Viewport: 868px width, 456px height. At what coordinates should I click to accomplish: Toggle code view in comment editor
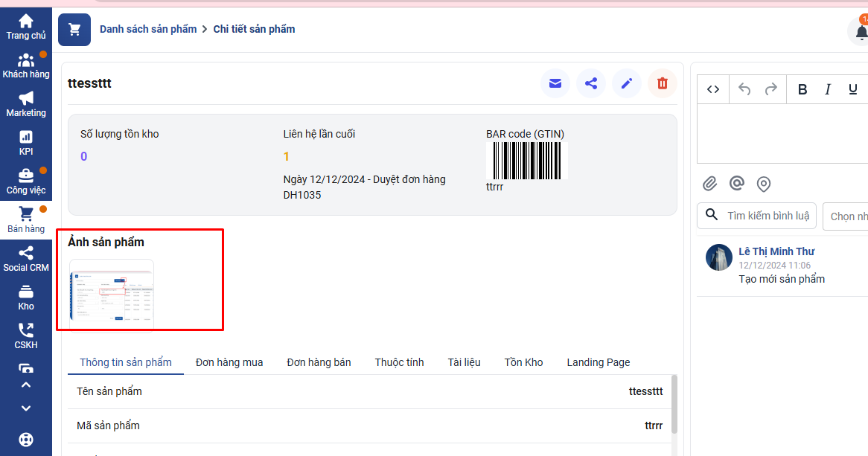tap(713, 89)
